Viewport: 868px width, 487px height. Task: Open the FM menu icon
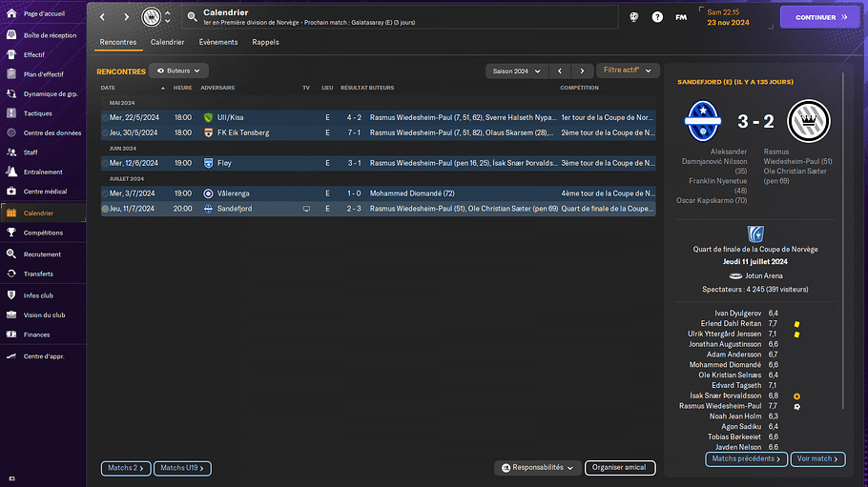pyautogui.click(x=681, y=17)
